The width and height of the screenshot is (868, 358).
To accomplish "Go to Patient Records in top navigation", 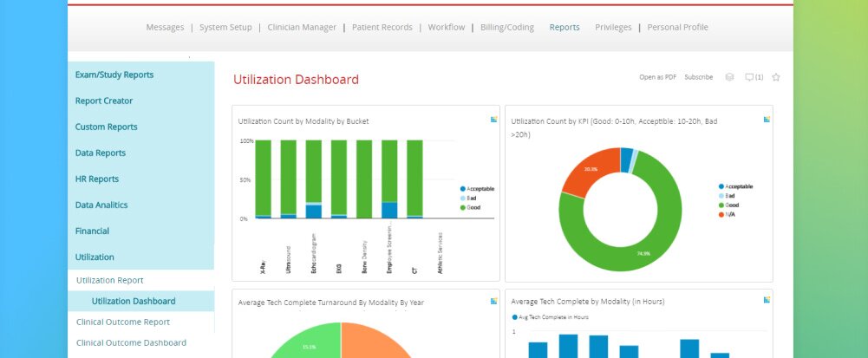I will tap(381, 28).
